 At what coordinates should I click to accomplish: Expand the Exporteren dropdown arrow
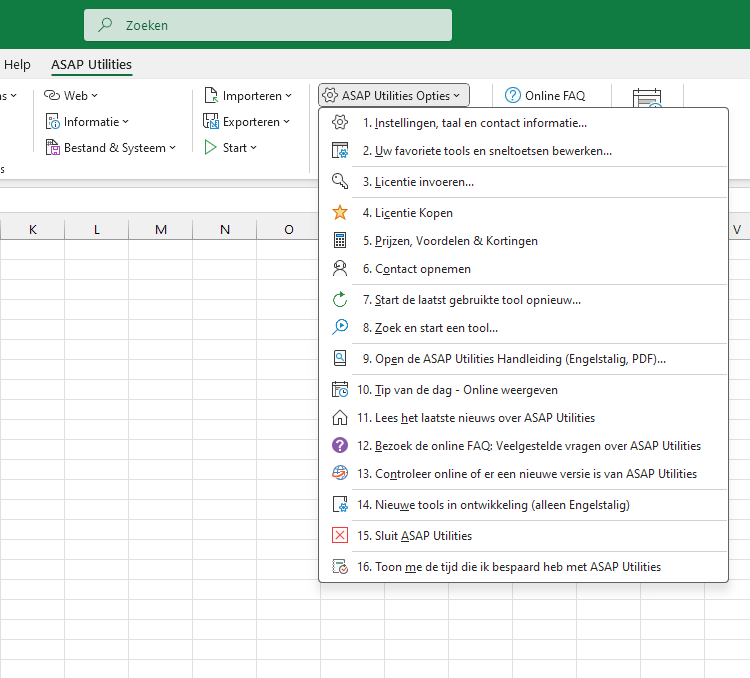click(287, 122)
